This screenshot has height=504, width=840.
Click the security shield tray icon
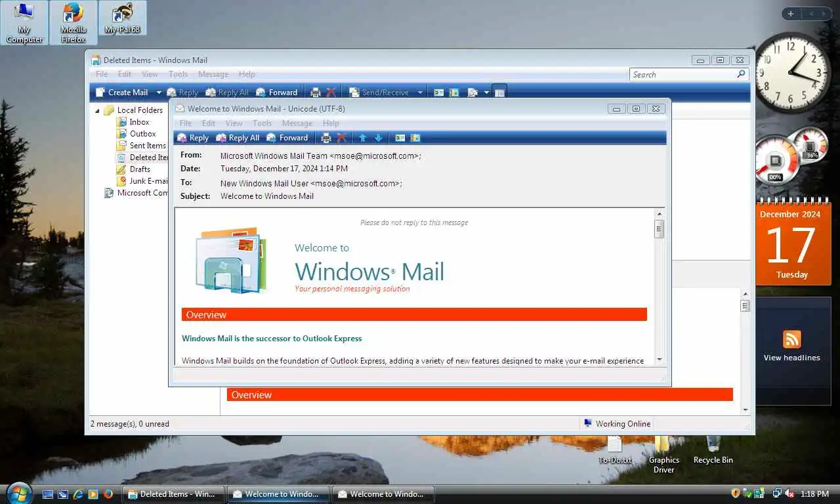[736, 493]
